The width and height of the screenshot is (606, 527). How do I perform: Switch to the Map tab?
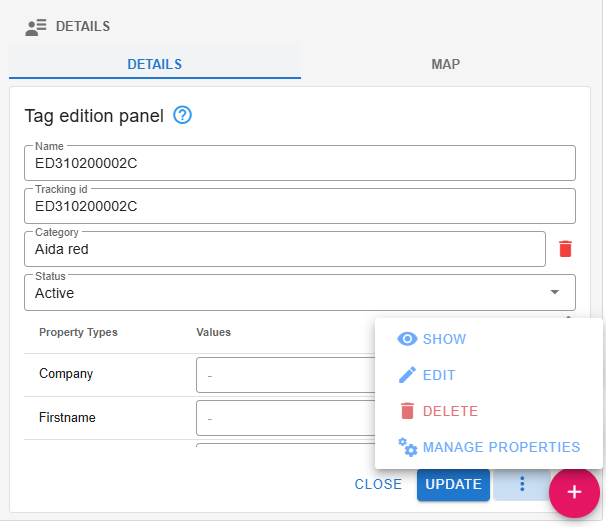(x=446, y=64)
